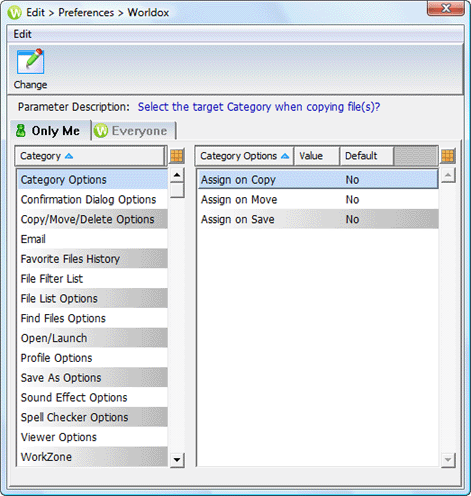Select File List Options category

[92, 298]
